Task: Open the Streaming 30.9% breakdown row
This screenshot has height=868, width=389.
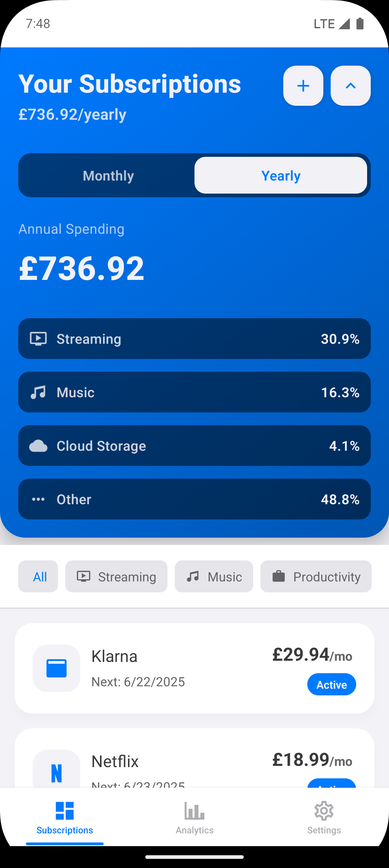Action: coord(194,339)
